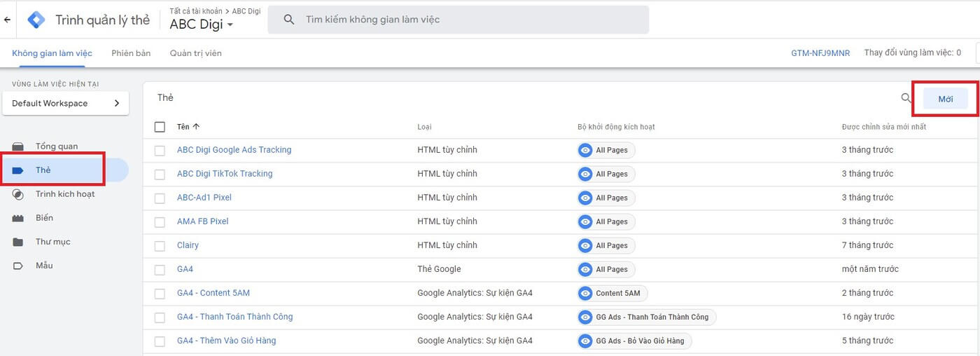
Task: Open GA4 - Thanh Toán Thành Công tag
Action: (x=235, y=317)
